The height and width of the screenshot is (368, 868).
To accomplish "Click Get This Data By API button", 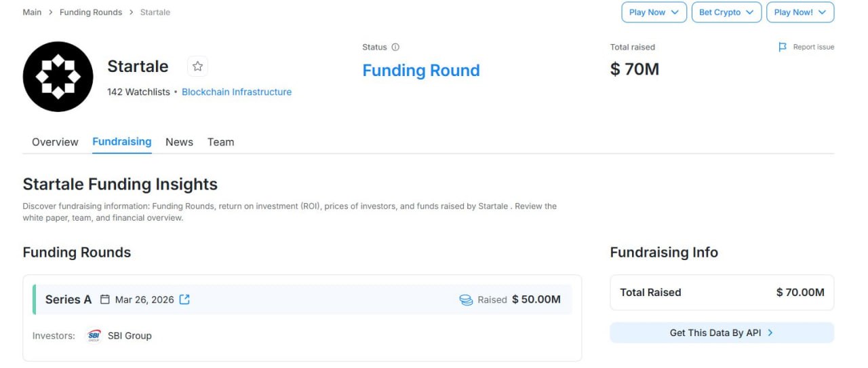I will (x=722, y=333).
